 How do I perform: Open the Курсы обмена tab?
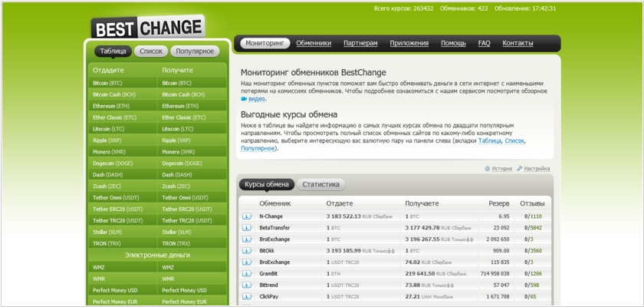pos(267,184)
